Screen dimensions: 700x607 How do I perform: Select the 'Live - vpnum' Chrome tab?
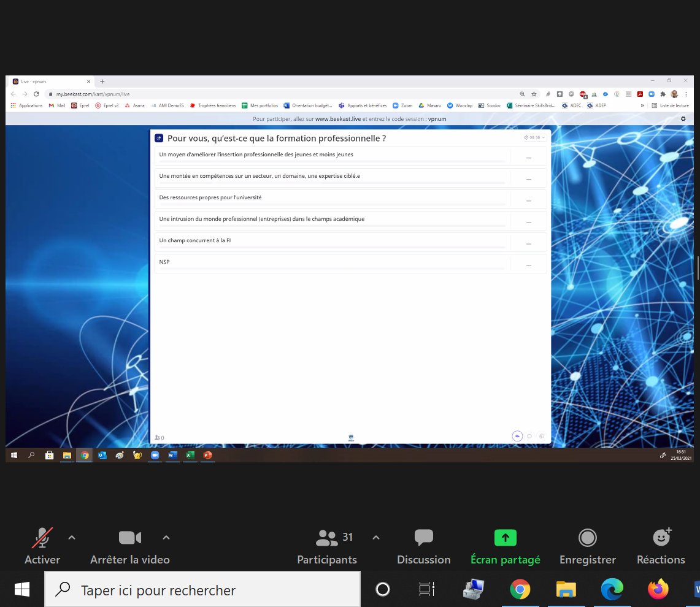pos(52,81)
